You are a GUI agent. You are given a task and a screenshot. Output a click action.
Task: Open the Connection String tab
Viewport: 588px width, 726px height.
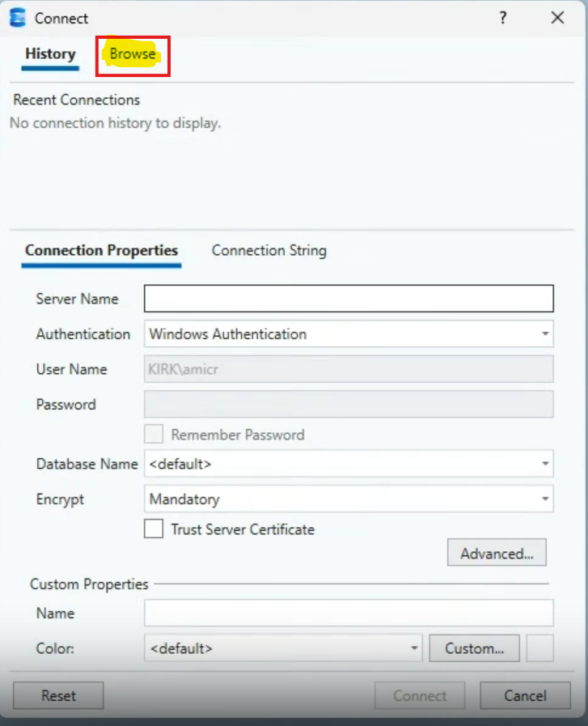(x=269, y=250)
